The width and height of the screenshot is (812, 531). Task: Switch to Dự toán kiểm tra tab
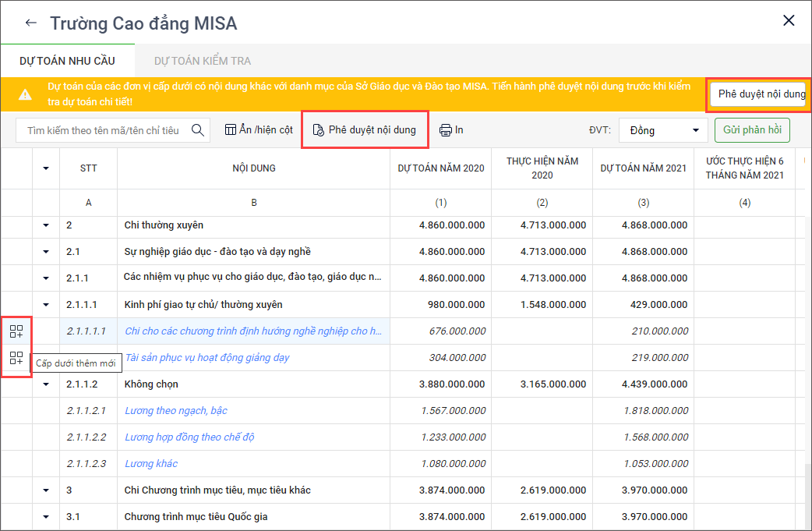pyautogui.click(x=203, y=60)
